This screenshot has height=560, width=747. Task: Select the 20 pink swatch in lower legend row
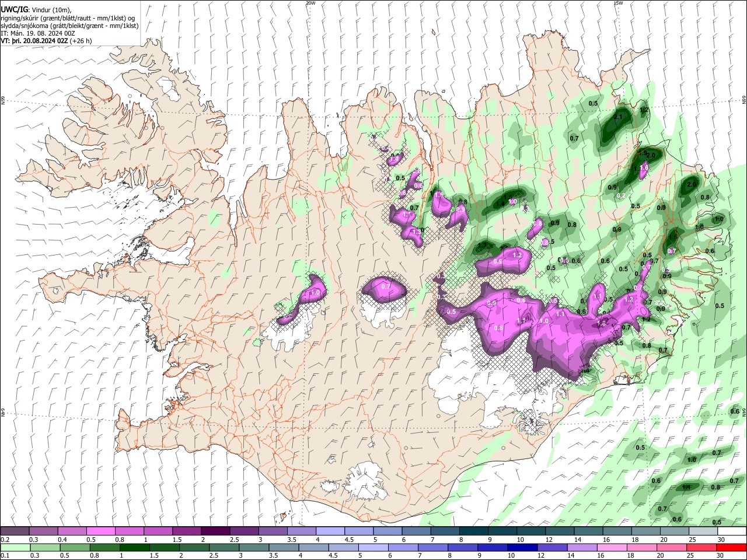[671, 547]
